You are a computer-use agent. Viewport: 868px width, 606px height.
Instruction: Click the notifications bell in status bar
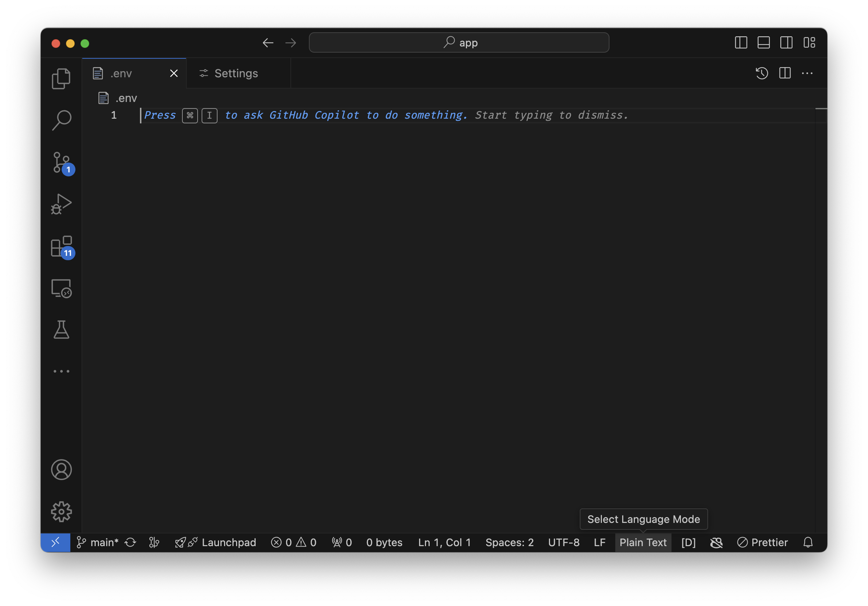click(808, 542)
